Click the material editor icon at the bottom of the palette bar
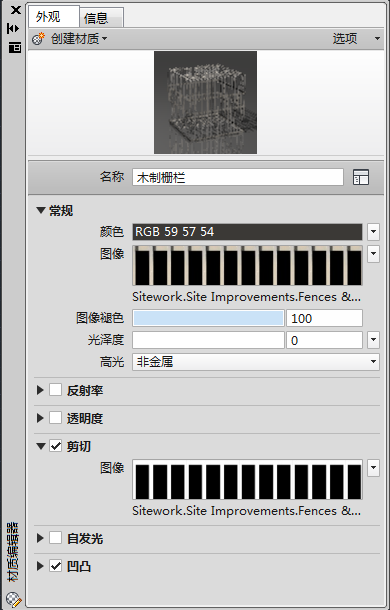The image size is (390, 610). 14,599
